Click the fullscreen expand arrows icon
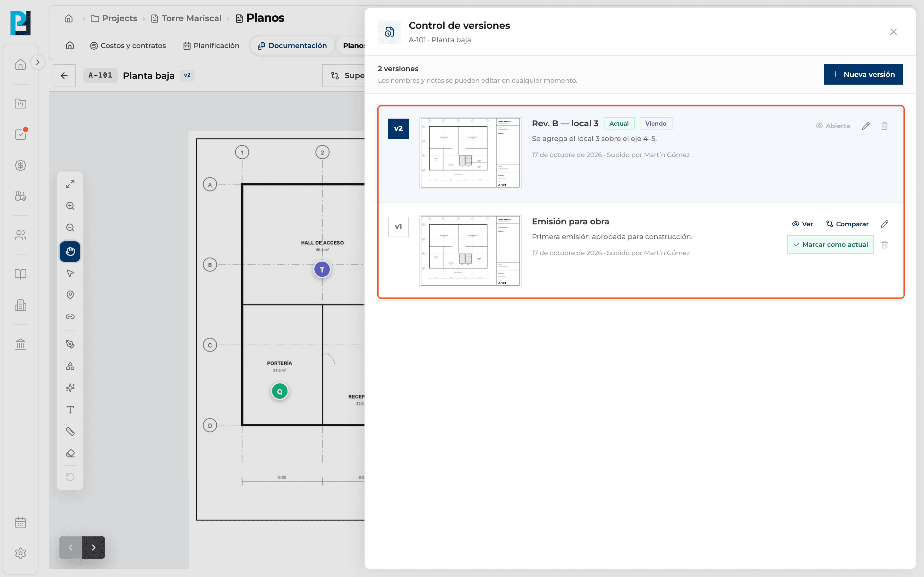This screenshot has width=924, height=577. coord(70,184)
